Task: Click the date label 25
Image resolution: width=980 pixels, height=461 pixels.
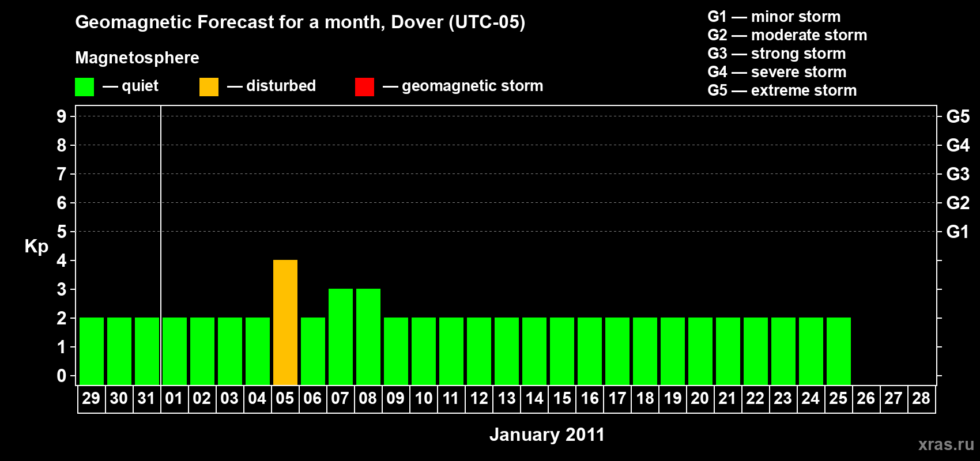Action: click(x=838, y=398)
